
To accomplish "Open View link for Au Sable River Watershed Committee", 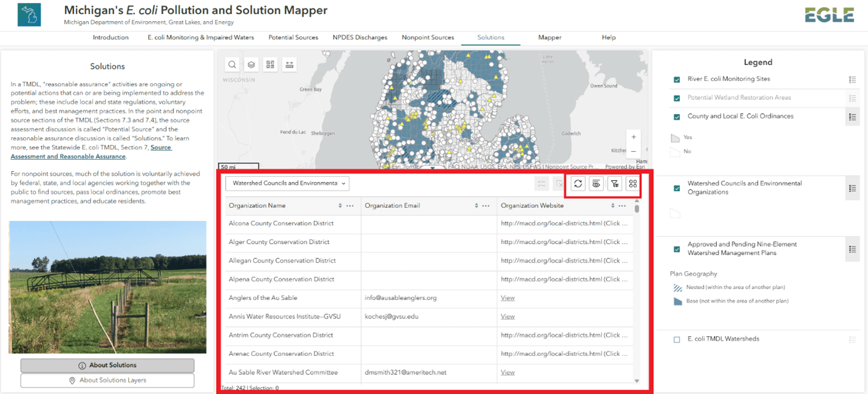I will [507, 373].
